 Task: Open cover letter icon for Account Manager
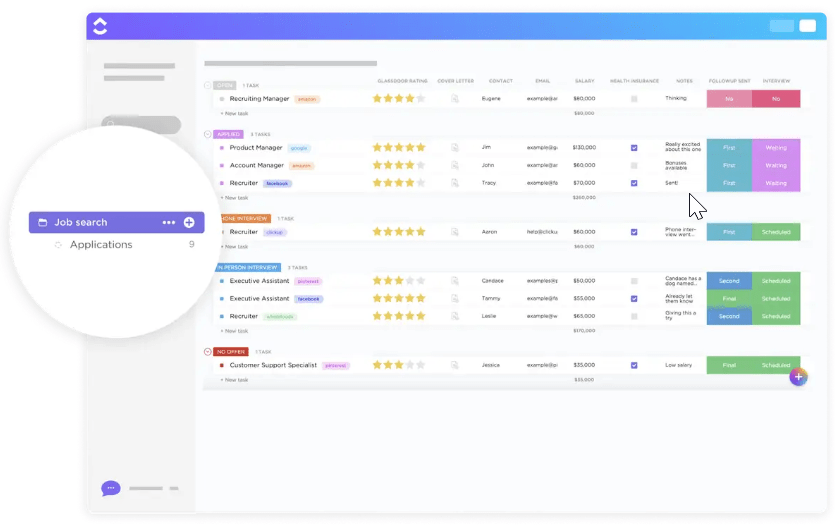click(455, 165)
